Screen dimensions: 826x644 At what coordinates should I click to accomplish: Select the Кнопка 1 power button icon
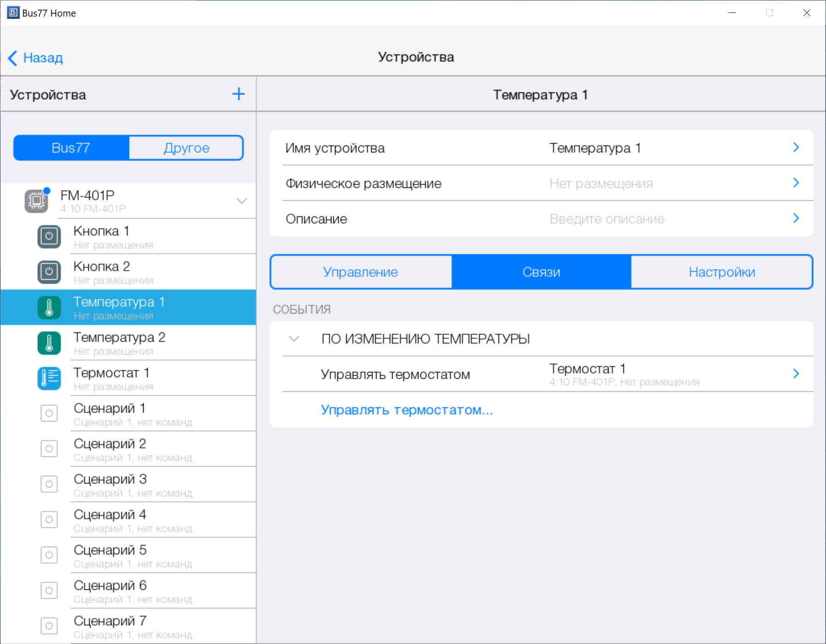49,237
